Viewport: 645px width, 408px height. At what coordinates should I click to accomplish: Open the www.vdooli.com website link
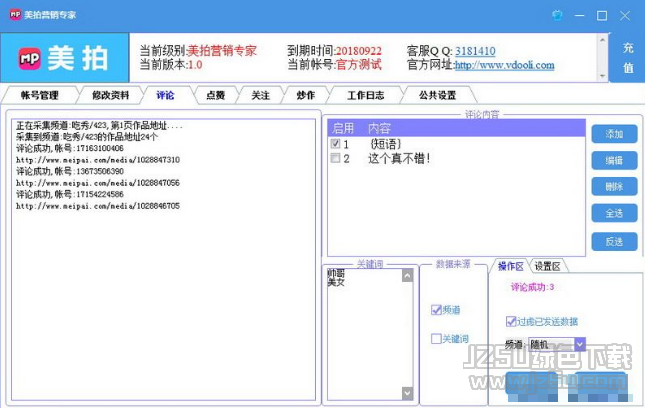(x=504, y=66)
